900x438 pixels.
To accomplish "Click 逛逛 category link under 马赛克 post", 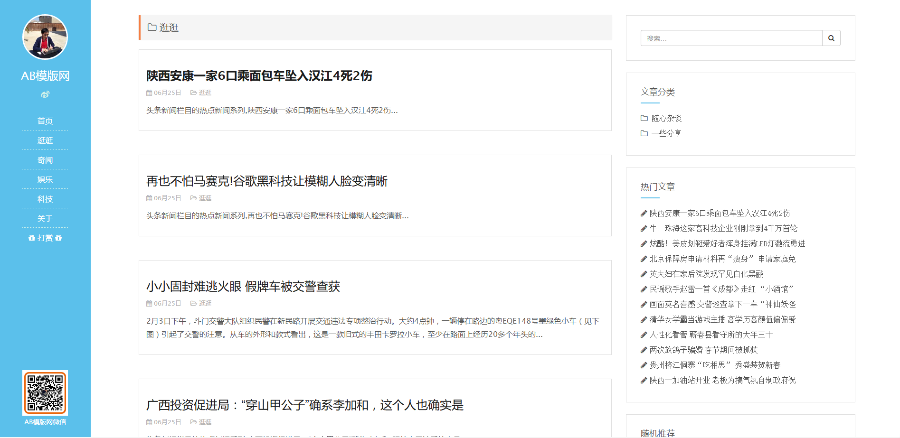I will (x=205, y=198).
